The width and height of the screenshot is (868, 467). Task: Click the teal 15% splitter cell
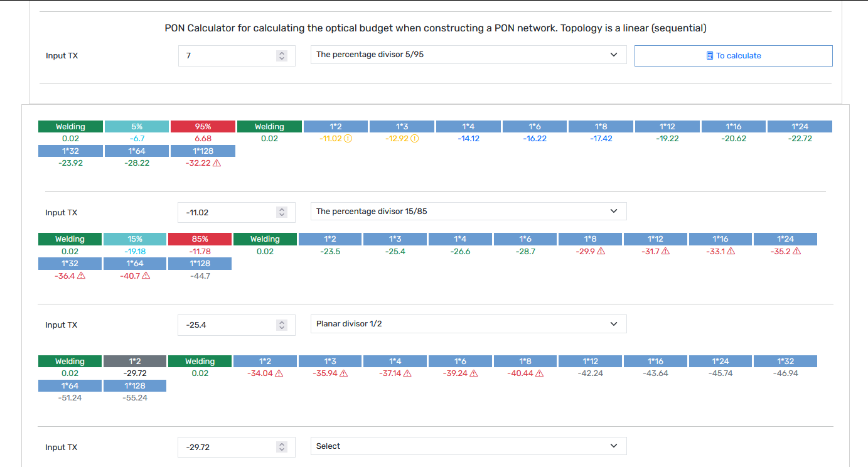click(135, 239)
